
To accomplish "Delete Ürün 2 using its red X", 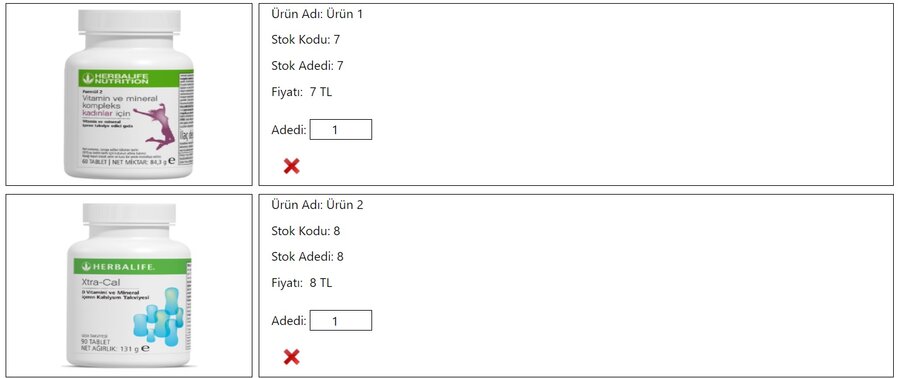I will point(292,357).
